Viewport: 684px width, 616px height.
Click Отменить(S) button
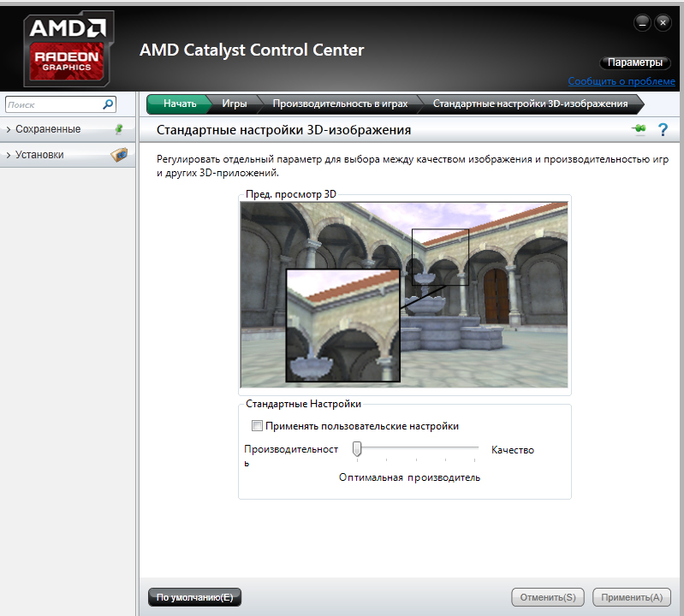[548, 597]
